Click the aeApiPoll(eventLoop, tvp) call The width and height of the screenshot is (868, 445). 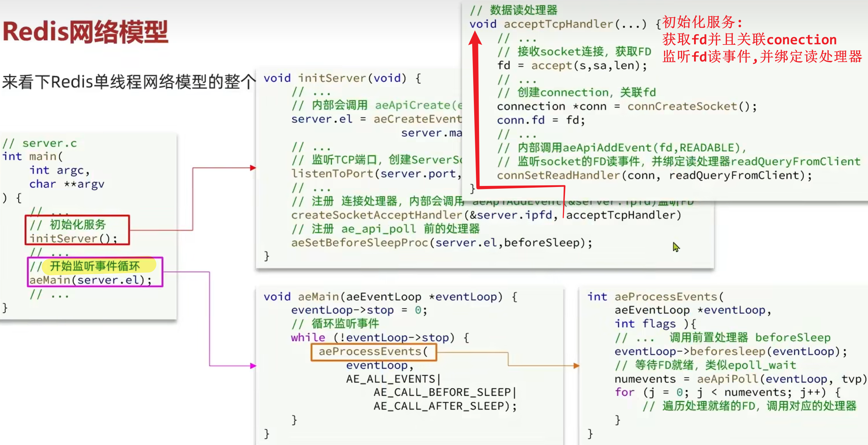click(781, 379)
